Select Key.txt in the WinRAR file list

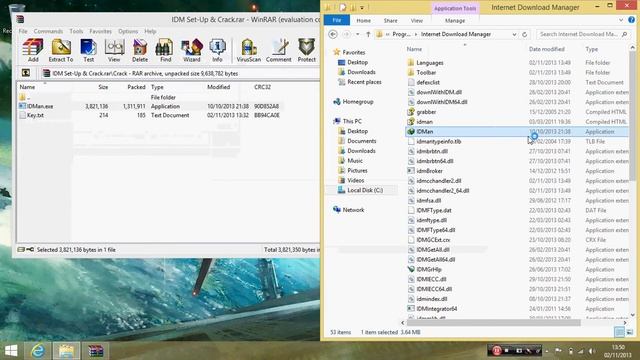coord(35,115)
